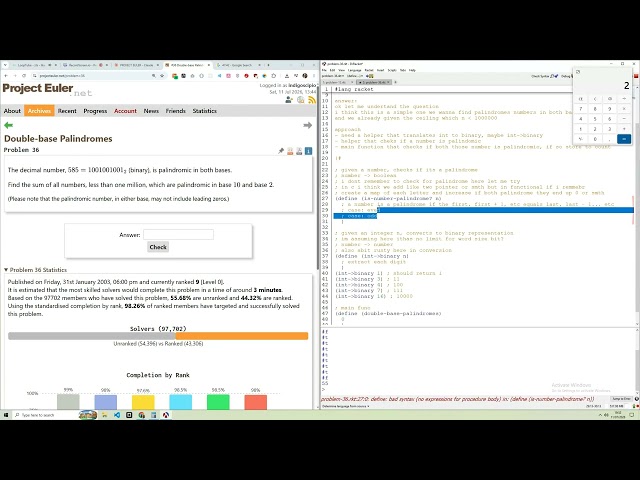Click calculator digit 7 key

[x=580, y=109]
